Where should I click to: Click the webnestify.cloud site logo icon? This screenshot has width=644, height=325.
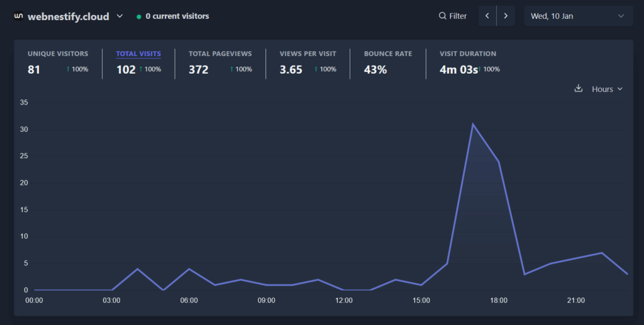point(19,16)
